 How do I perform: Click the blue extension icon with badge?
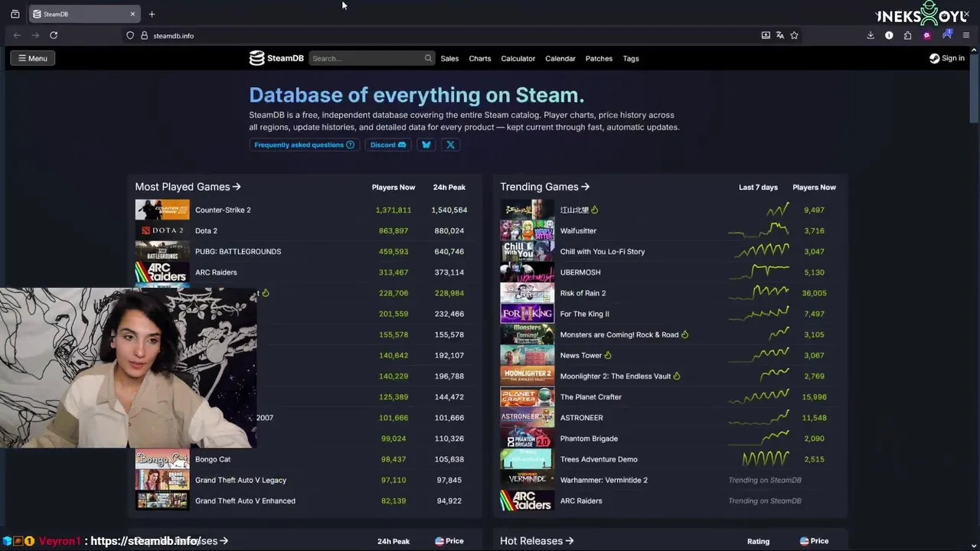(x=947, y=34)
